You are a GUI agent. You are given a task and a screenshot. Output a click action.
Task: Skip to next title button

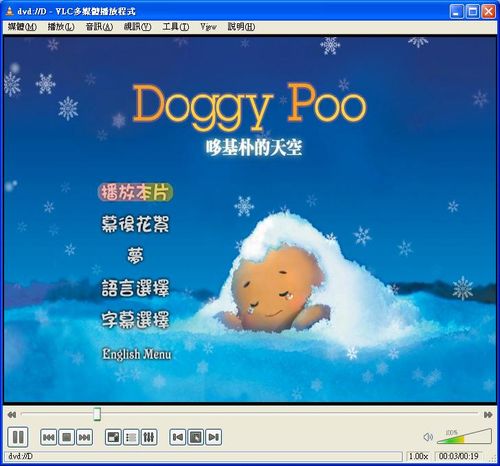(x=84, y=437)
